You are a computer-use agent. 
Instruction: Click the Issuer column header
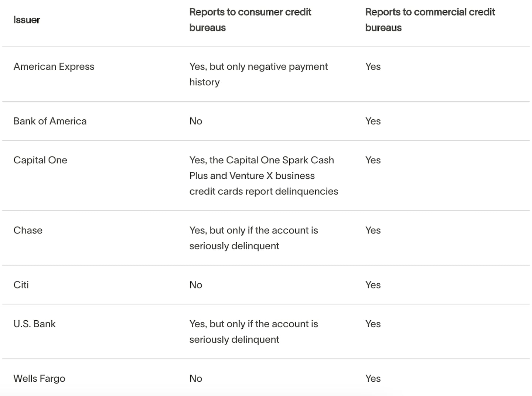(27, 20)
